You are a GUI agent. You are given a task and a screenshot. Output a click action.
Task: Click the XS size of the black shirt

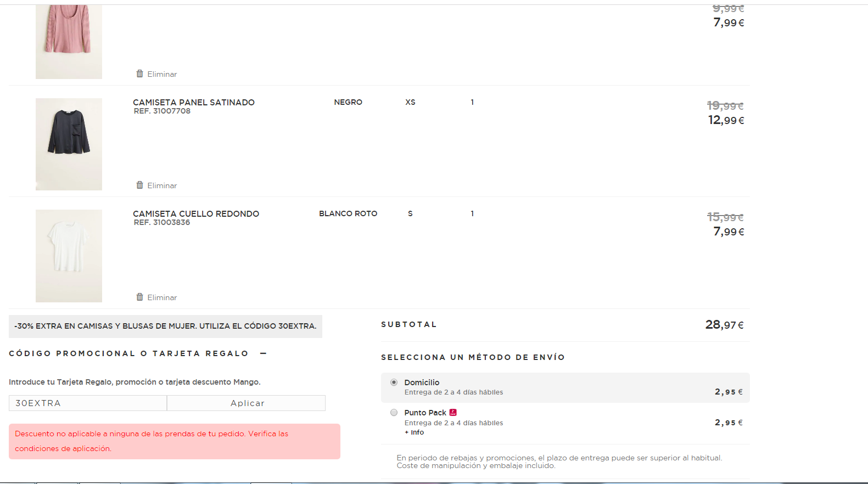tap(410, 103)
